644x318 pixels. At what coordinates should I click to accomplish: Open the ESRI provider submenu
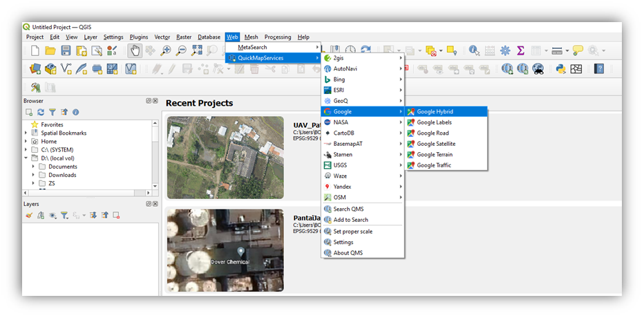coord(363,90)
